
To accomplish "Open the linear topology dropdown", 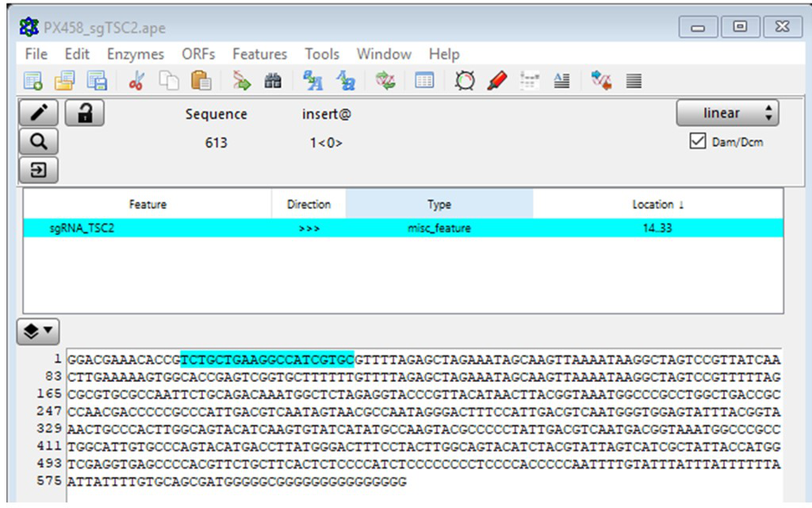I will 727,113.
